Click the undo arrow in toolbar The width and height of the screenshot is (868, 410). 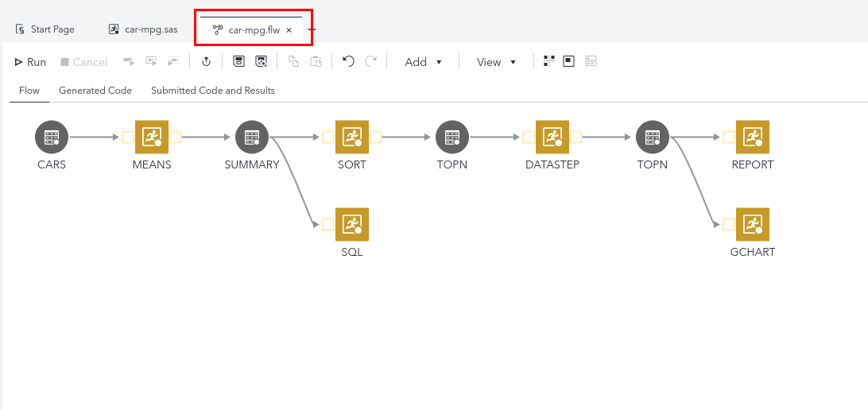point(348,62)
